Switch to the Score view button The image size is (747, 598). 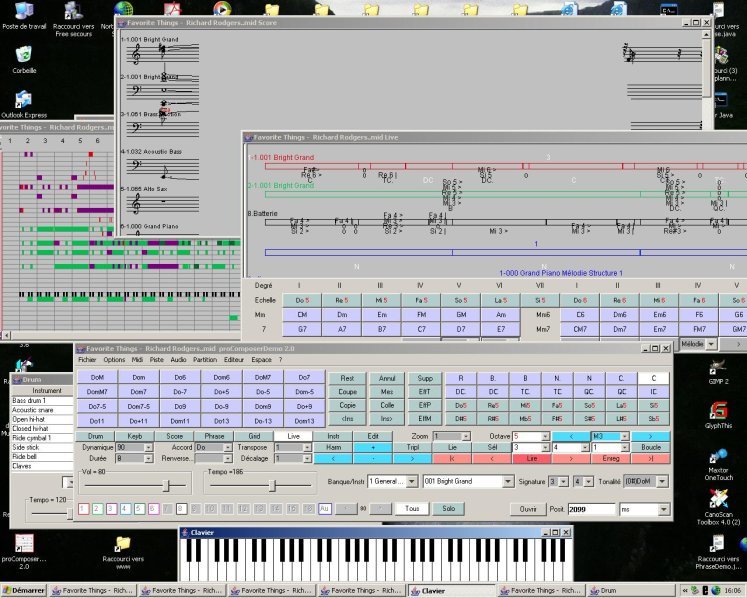pyautogui.click(x=174, y=436)
